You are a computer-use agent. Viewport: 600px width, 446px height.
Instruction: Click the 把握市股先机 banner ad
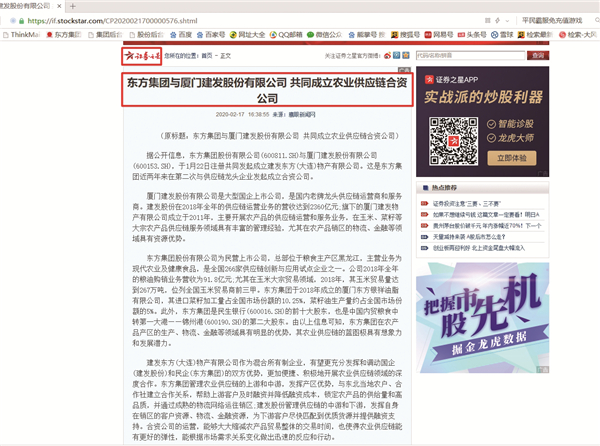pos(482,317)
